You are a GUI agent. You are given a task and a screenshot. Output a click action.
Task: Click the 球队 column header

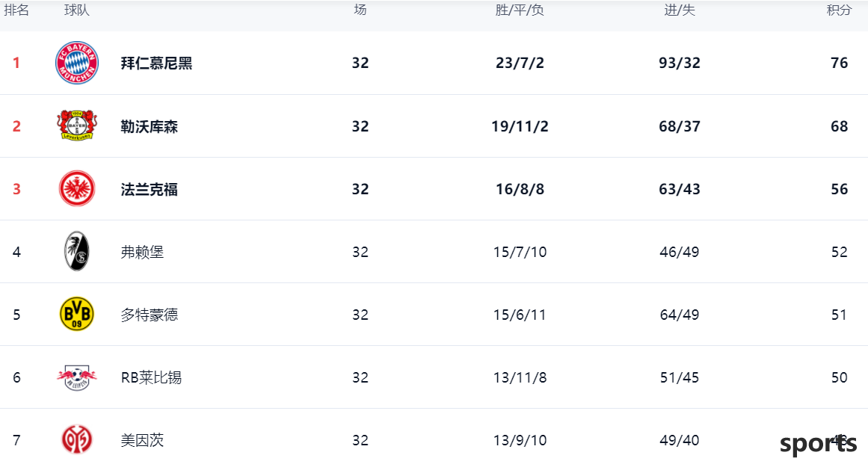point(77,10)
